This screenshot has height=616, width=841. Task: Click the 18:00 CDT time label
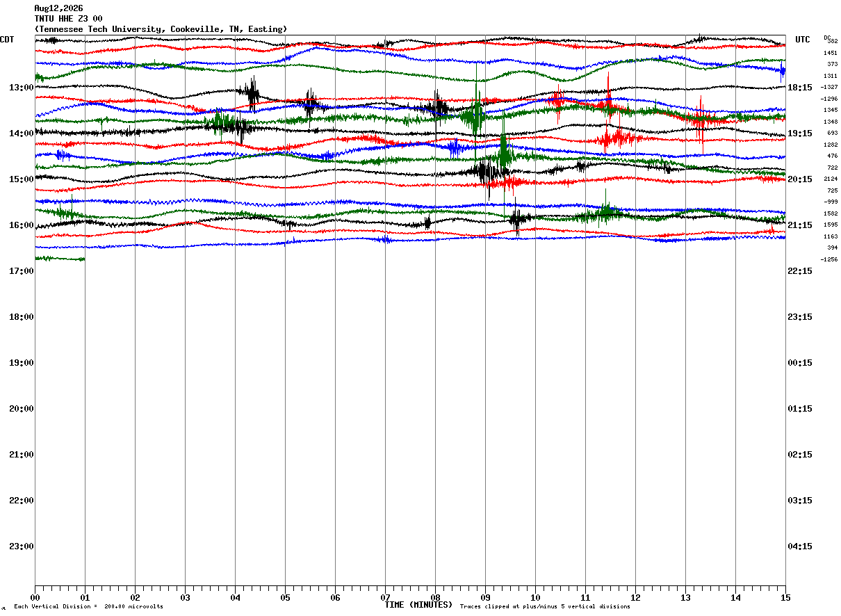point(22,317)
